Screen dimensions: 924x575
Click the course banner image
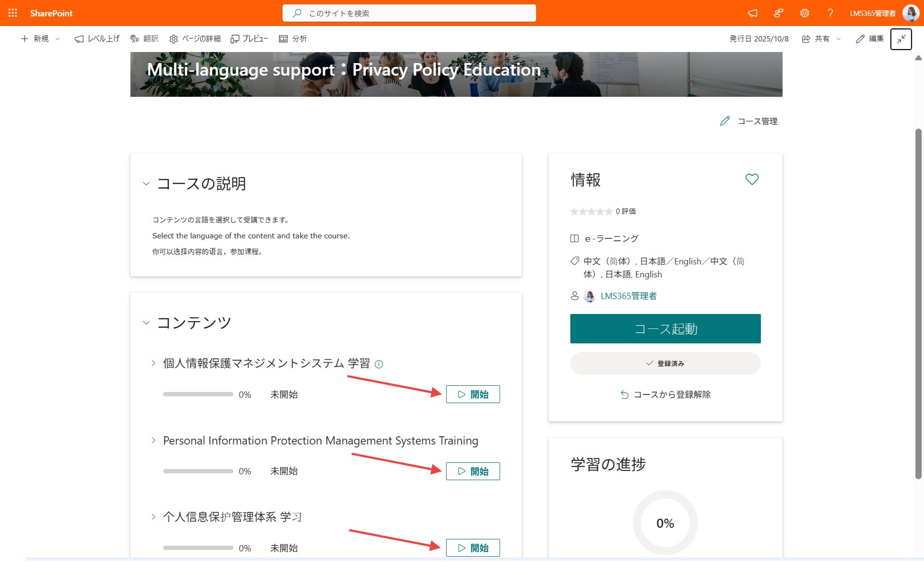pyautogui.click(x=456, y=74)
